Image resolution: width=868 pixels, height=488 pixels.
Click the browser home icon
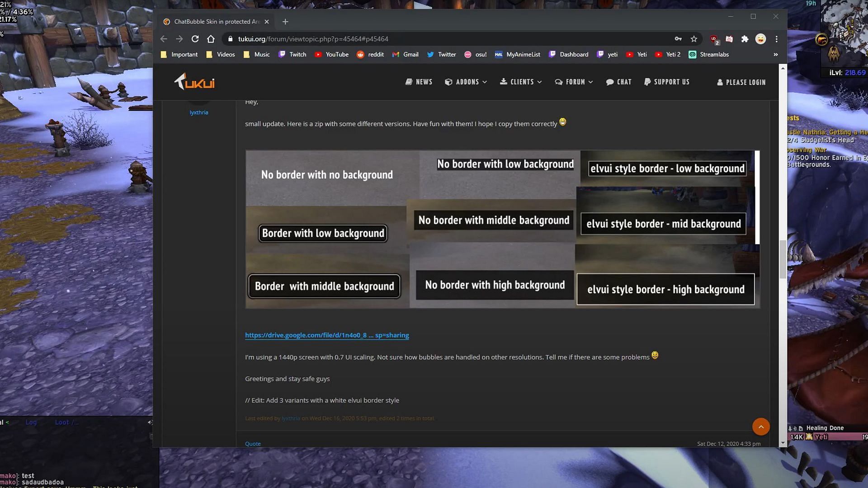211,39
